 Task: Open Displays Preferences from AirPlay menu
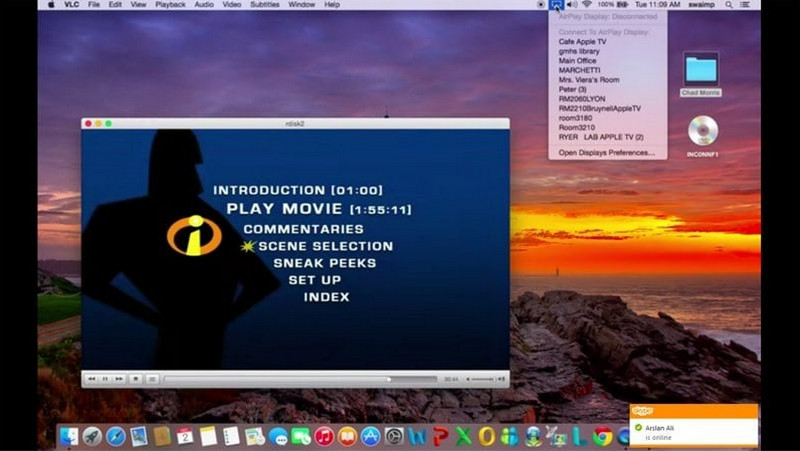pos(607,153)
